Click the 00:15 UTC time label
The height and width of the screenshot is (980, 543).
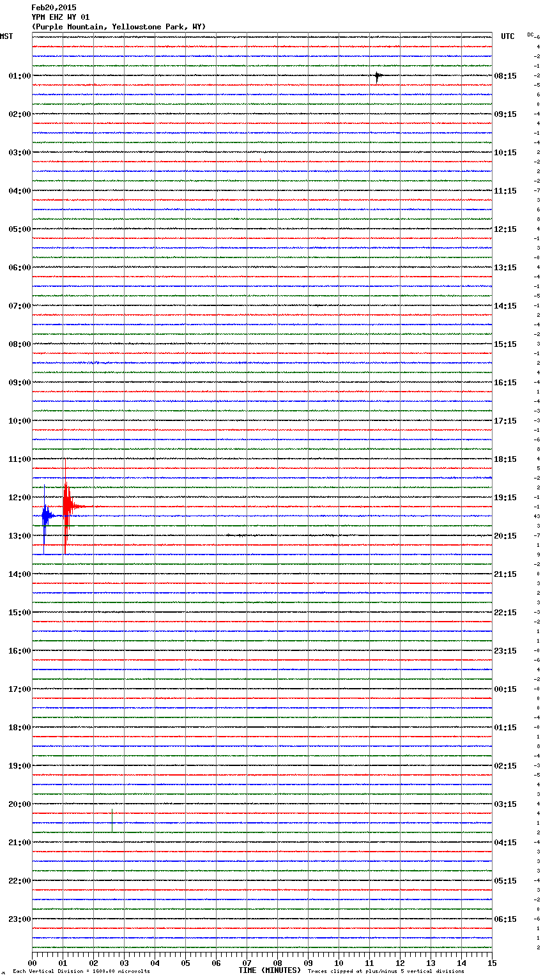[505, 689]
